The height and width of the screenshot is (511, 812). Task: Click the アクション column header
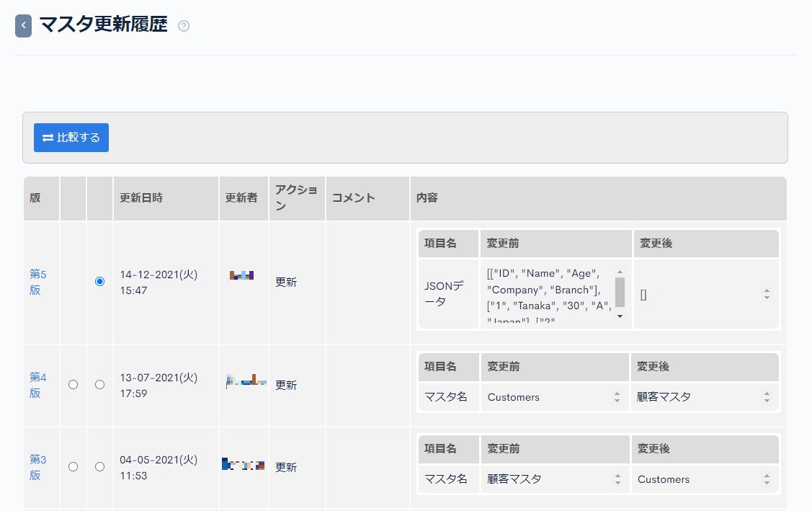(296, 197)
